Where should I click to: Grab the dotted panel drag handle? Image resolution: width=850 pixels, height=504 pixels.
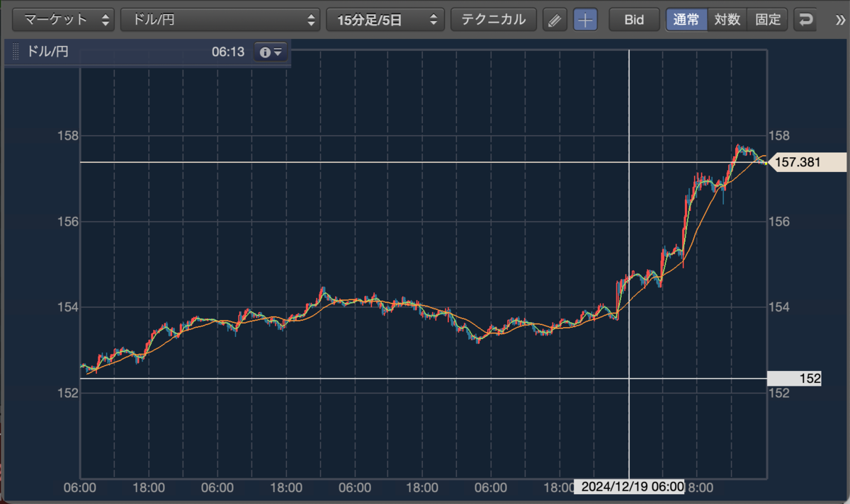(16, 52)
